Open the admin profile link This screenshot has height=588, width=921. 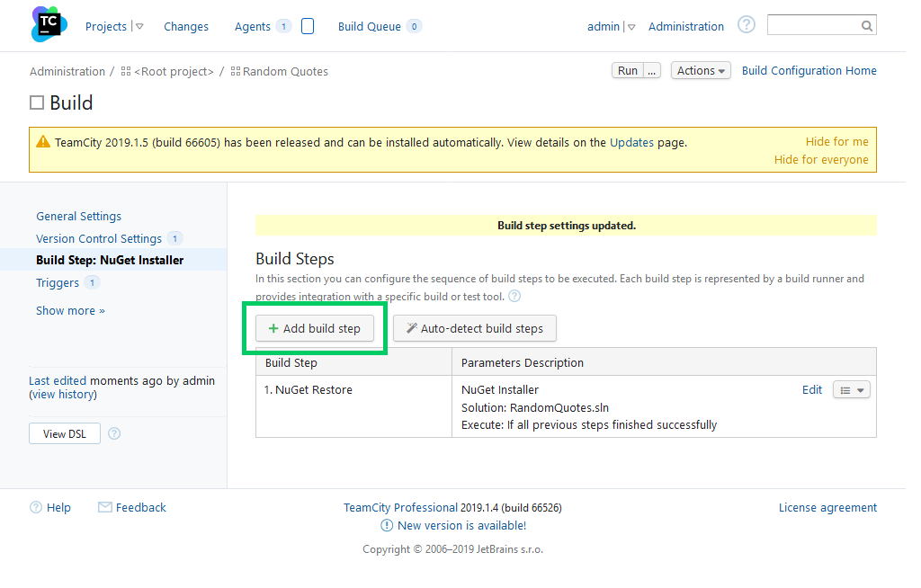pos(604,26)
